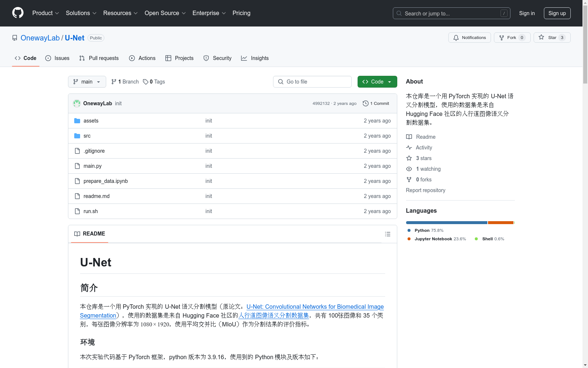
Task: Expand the Product menu
Action: point(46,13)
